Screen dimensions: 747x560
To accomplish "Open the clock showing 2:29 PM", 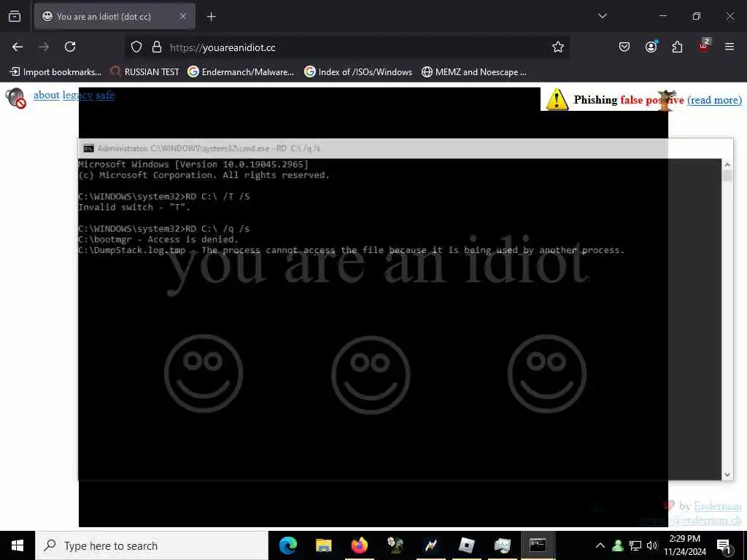I will [x=684, y=545].
